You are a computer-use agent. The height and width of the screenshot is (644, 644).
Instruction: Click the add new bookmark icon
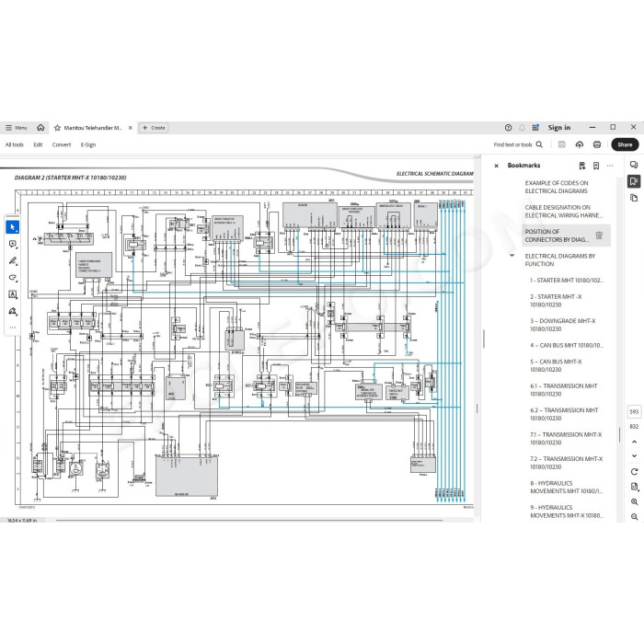pos(596,166)
